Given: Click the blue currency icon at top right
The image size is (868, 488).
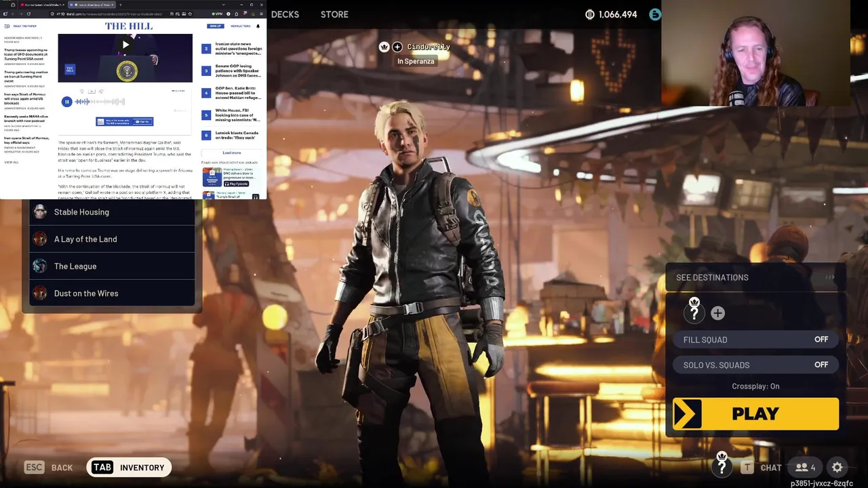Looking at the screenshot, I should [x=654, y=14].
